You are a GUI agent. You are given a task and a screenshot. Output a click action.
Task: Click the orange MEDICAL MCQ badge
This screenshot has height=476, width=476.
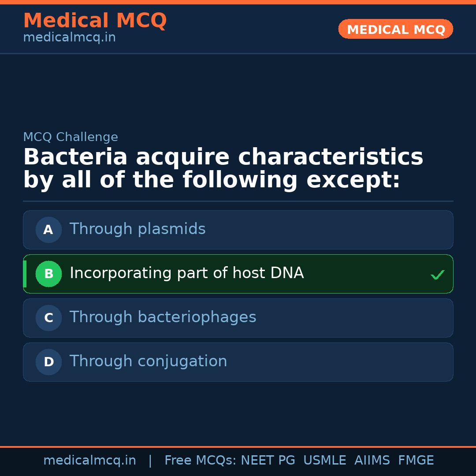point(395,30)
